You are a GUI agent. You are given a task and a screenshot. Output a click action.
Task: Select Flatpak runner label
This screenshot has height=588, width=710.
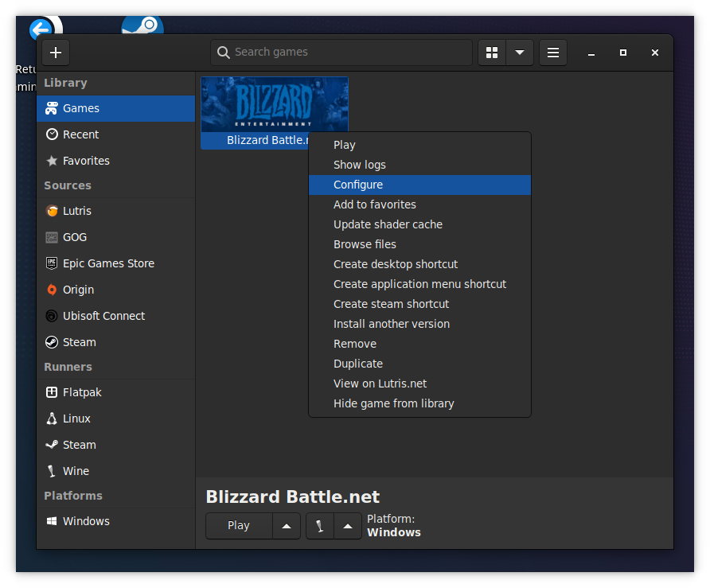tap(82, 392)
